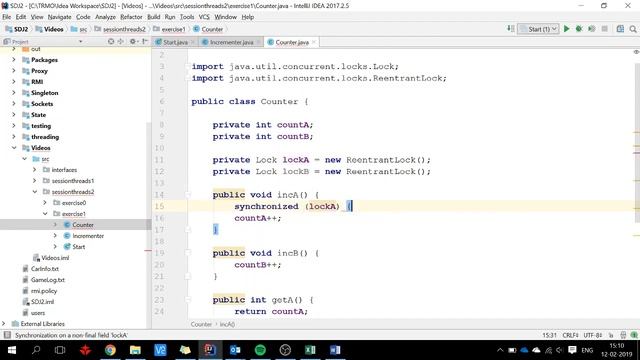
Task: Click the make project build icon
Action: [x=511, y=29]
